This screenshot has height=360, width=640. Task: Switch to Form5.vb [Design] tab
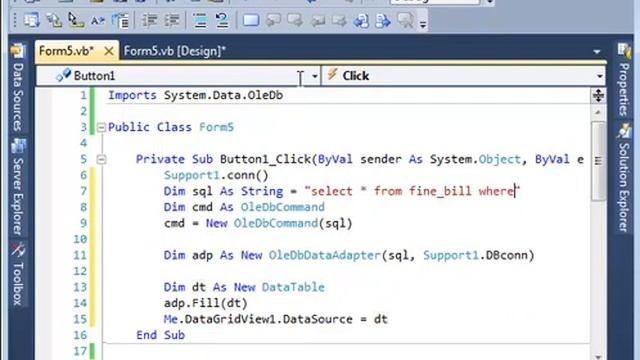(x=175, y=51)
